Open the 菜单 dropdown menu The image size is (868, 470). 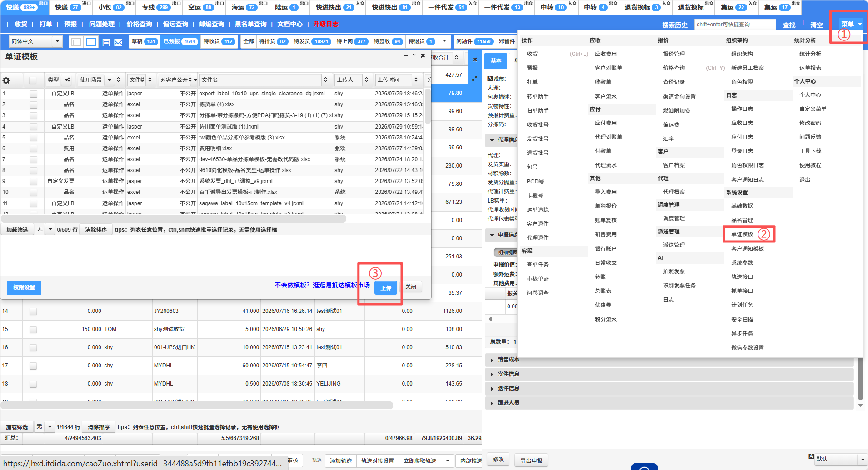point(851,24)
